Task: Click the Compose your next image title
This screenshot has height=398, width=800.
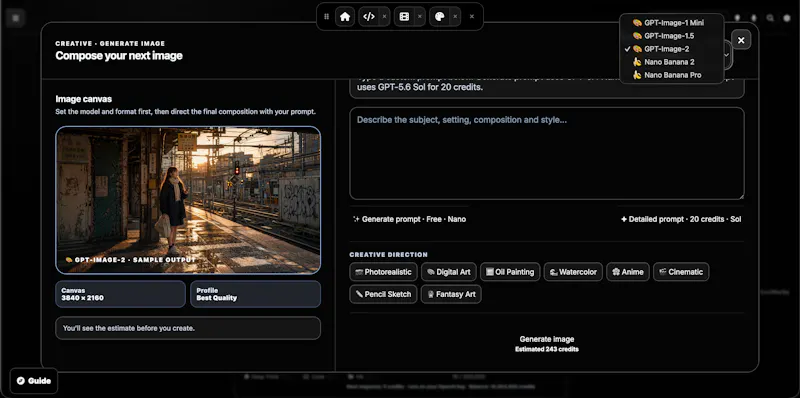Action: 119,56
